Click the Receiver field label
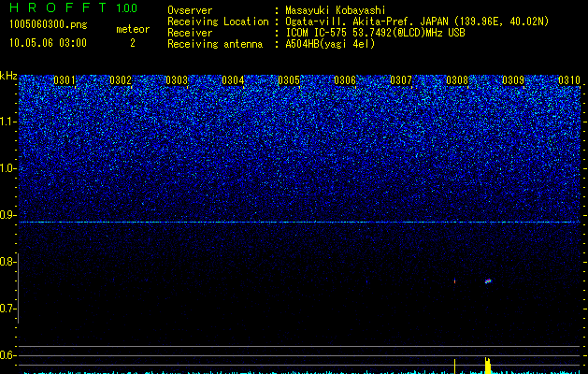 tap(190, 33)
